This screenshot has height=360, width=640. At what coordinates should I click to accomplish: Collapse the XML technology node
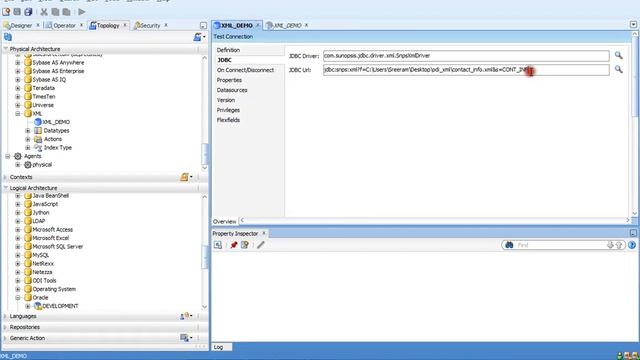coord(18,113)
